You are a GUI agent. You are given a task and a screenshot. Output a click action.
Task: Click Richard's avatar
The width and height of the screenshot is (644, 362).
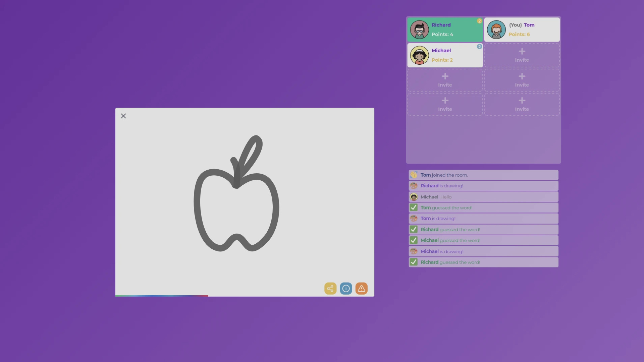(x=419, y=29)
